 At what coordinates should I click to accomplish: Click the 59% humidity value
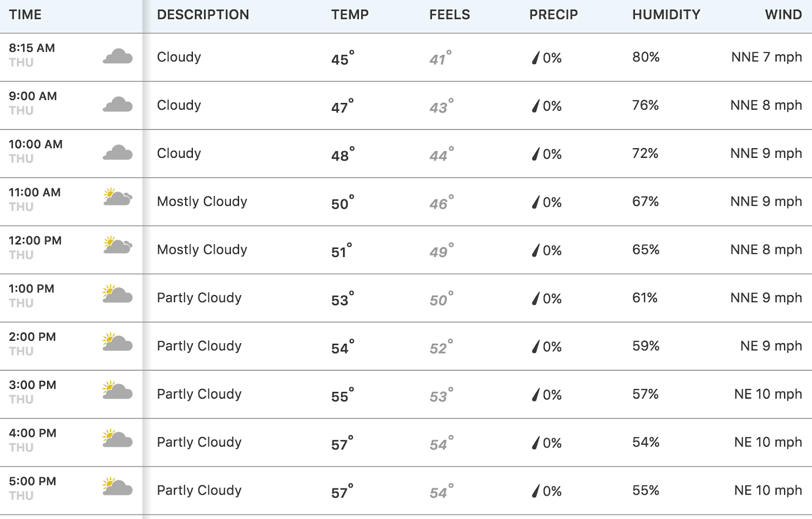pyautogui.click(x=646, y=346)
